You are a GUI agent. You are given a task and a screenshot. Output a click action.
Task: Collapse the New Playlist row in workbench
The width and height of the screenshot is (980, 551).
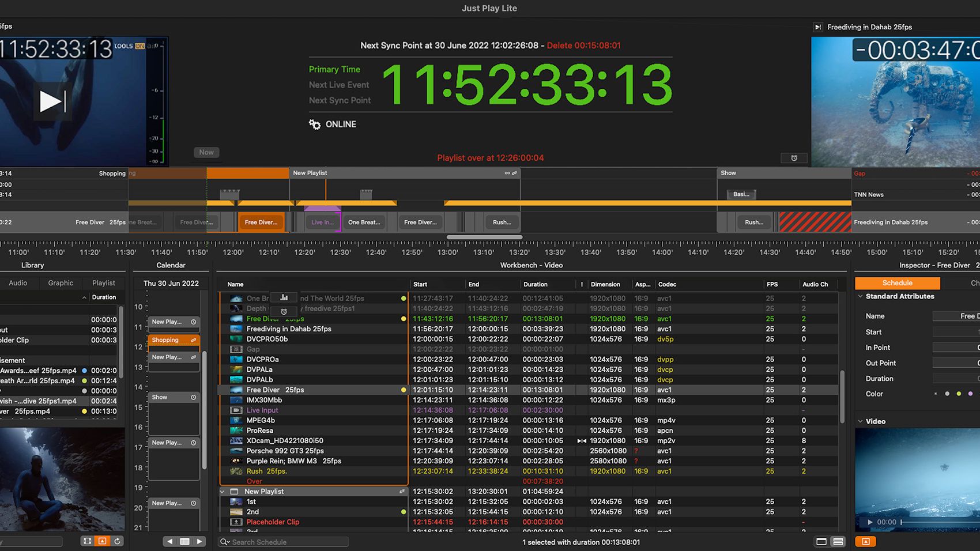coord(223,492)
